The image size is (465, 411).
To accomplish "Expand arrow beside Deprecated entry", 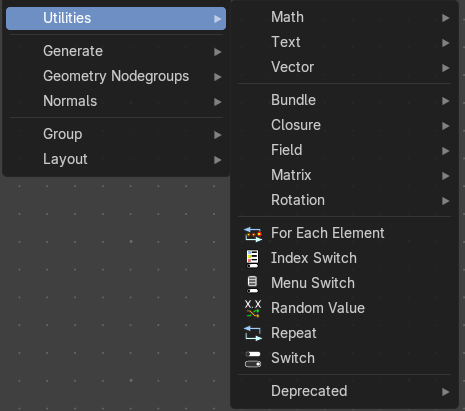I will coord(445,392).
